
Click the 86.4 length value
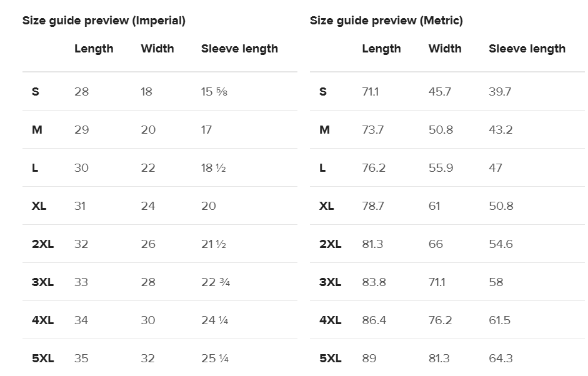[374, 320]
